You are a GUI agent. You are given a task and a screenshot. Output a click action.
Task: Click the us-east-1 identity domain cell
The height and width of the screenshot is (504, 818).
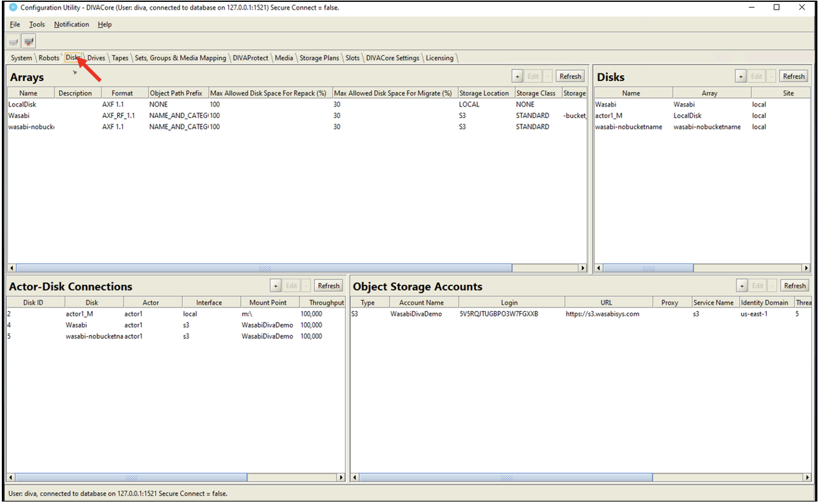(x=766, y=314)
